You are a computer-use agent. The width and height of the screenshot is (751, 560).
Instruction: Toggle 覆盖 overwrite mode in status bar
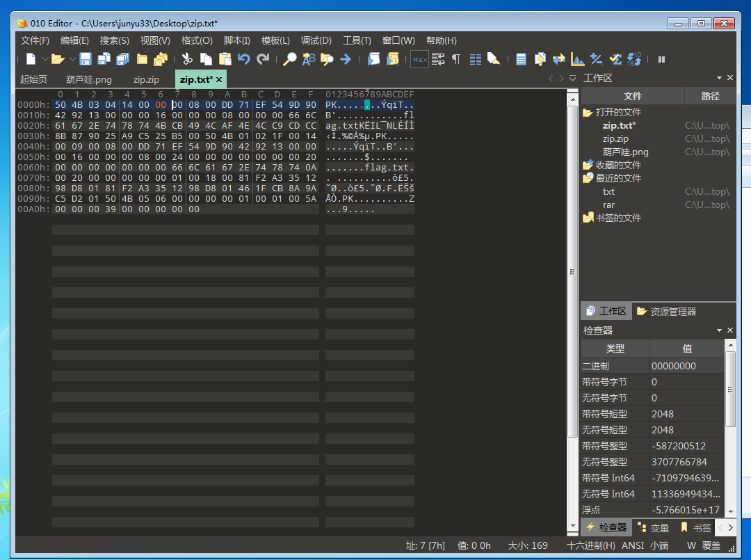pyautogui.click(x=711, y=545)
